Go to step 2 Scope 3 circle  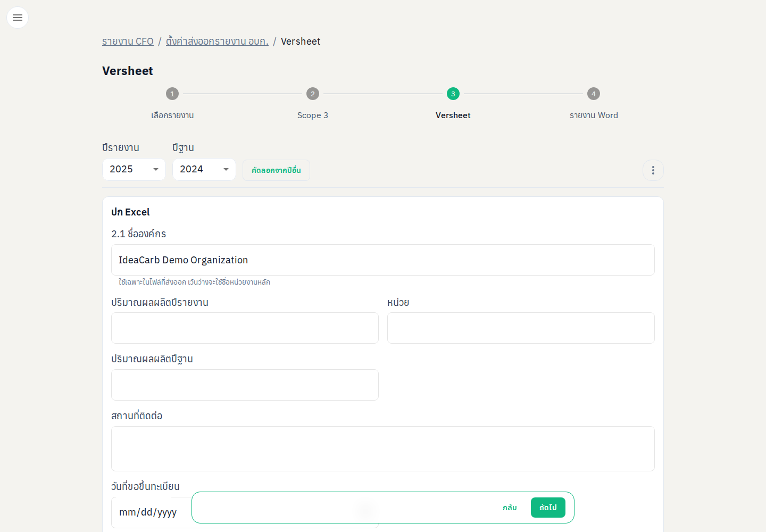pos(313,94)
